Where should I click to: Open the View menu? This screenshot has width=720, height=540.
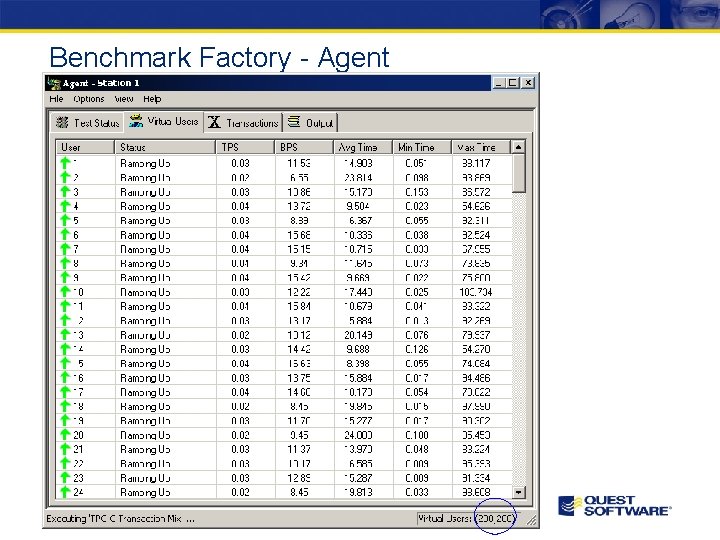tap(124, 99)
